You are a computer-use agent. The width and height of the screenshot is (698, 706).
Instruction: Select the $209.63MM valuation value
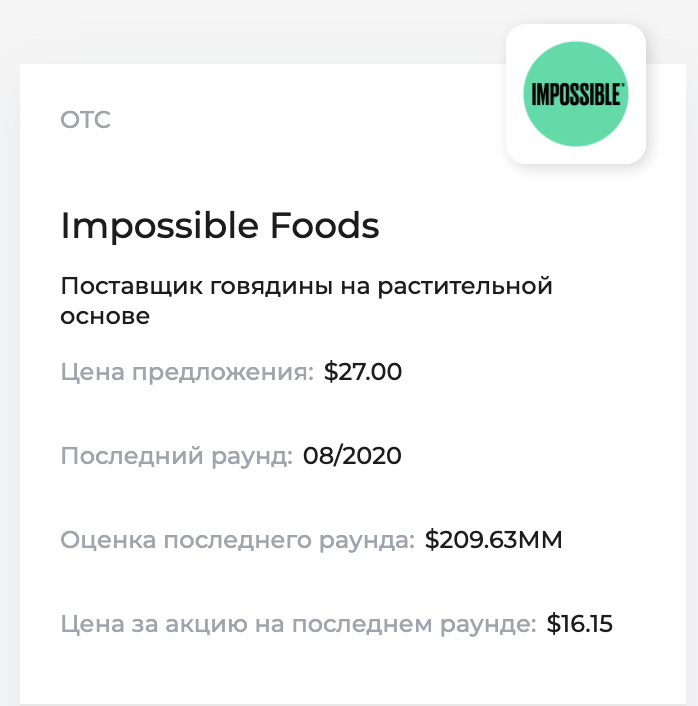tap(494, 539)
